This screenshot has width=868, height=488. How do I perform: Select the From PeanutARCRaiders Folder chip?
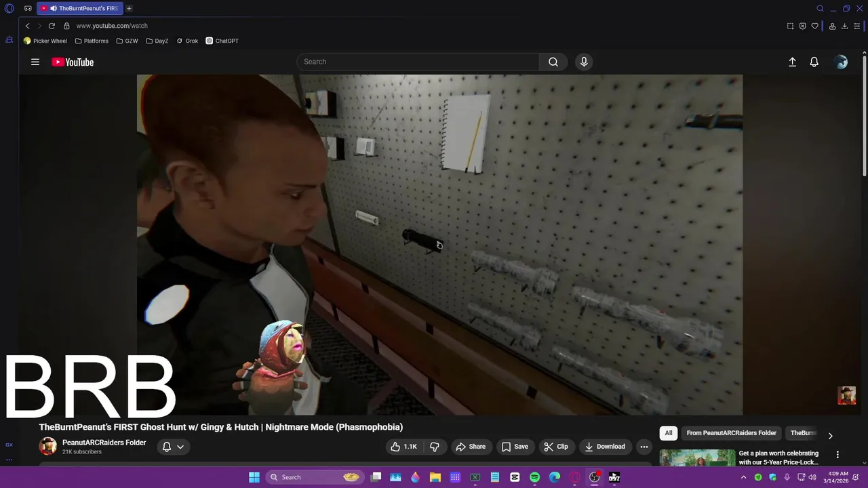731,433
